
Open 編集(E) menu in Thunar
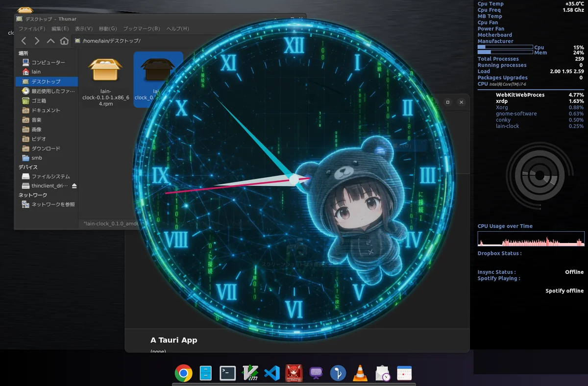click(x=60, y=28)
